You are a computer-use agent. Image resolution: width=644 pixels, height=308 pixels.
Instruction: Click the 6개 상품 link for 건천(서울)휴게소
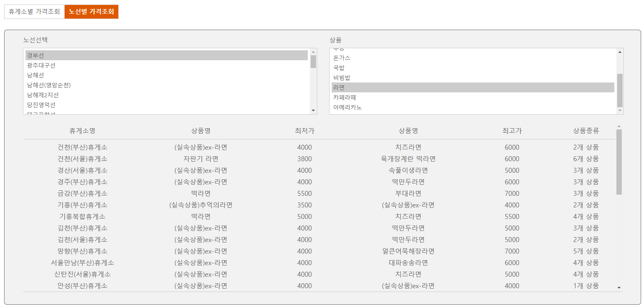[x=586, y=158]
